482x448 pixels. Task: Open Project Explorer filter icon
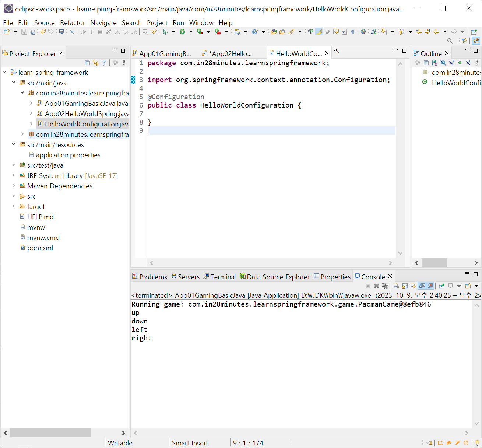coord(104,63)
